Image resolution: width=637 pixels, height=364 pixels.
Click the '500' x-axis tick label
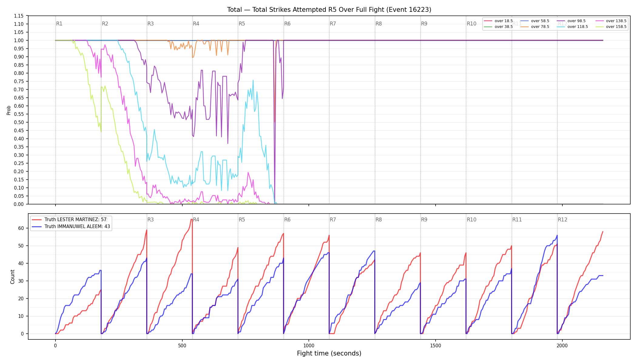(x=182, y=345)
